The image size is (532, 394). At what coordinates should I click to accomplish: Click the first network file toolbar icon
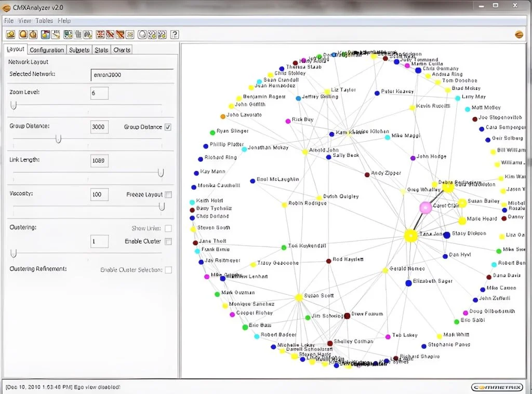pos(11,34)
